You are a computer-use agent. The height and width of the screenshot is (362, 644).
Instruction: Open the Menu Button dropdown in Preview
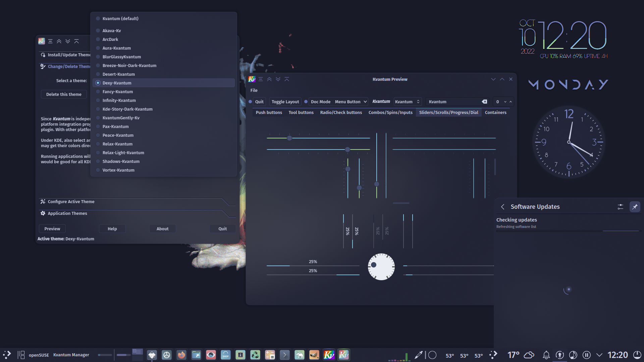[x=351, y=102]
